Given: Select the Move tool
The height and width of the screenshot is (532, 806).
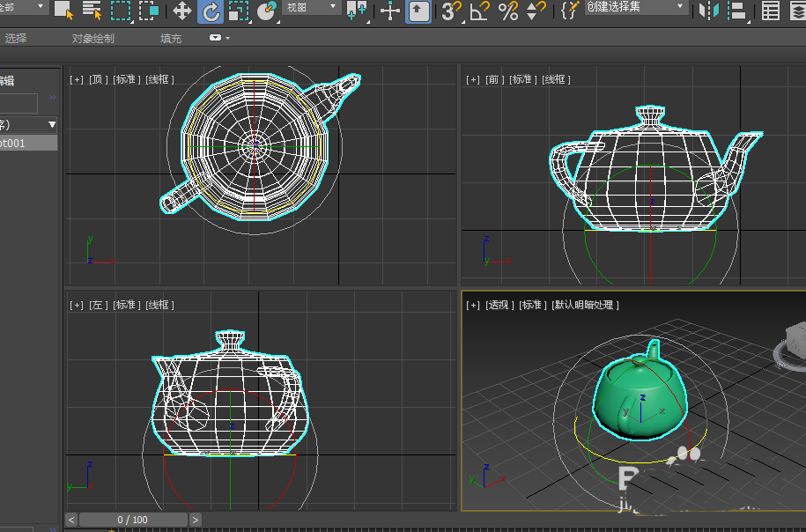Looking at the screenshot, I should 182,11.
